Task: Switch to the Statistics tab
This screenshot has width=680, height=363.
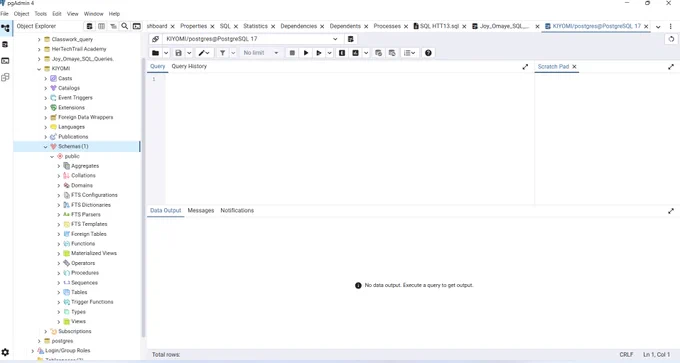Action: pos(255,26)
